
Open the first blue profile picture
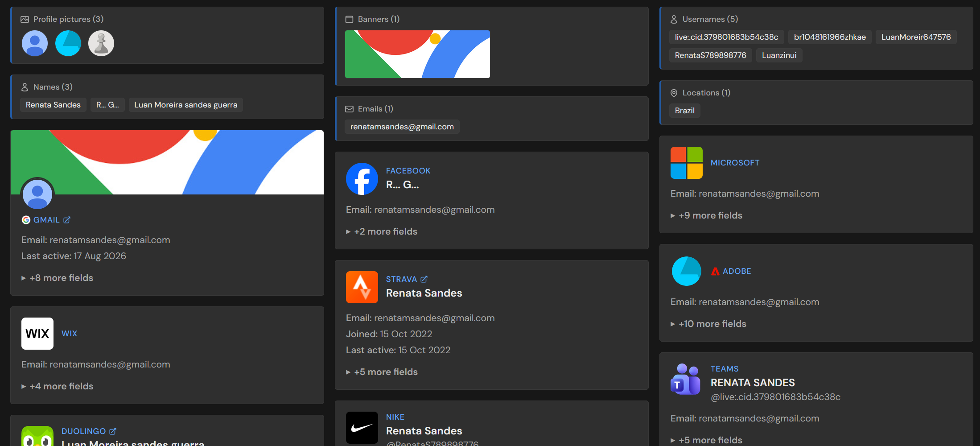tap(35, 43)
